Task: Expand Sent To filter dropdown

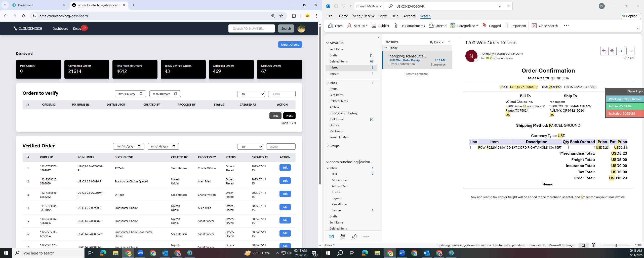Action: pyautogui.click(x=367, y=26)
